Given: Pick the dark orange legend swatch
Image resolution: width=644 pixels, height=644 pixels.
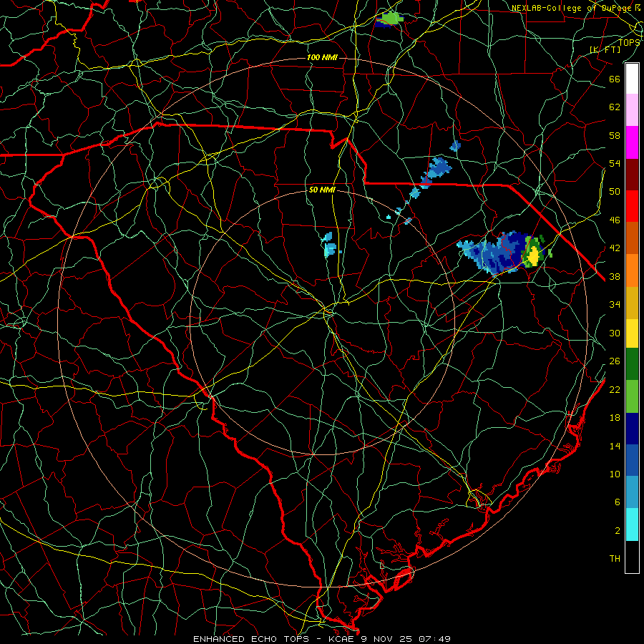Looking at the screenshot, I should (632, 238).
